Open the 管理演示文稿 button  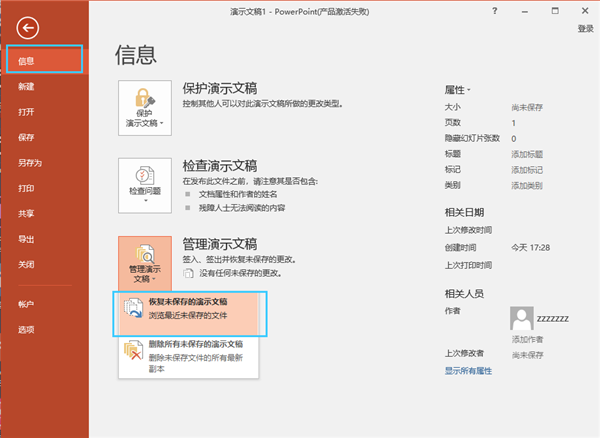coord(145,263)
